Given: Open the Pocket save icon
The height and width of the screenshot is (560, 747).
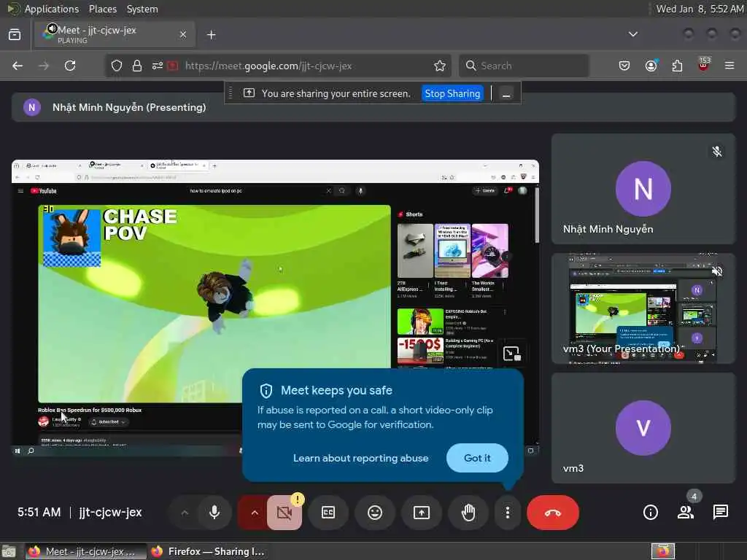Looking at the screenshot, I should point(624,66).
